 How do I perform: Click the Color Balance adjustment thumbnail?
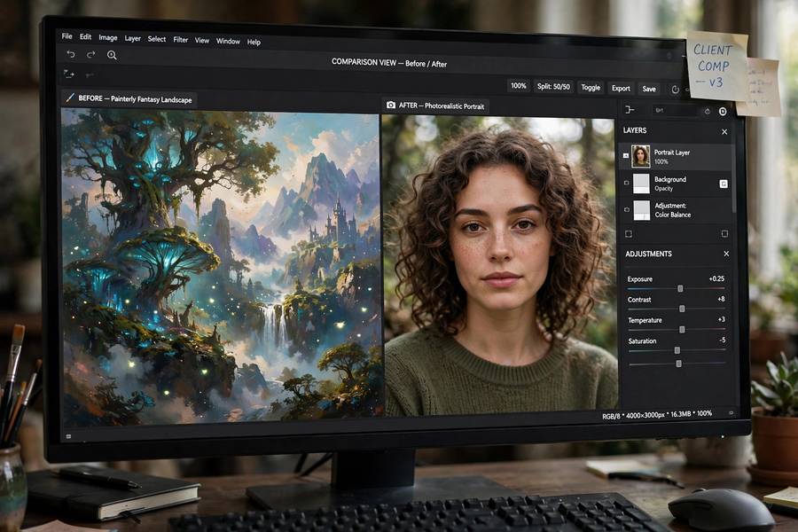tap(642, 210)
